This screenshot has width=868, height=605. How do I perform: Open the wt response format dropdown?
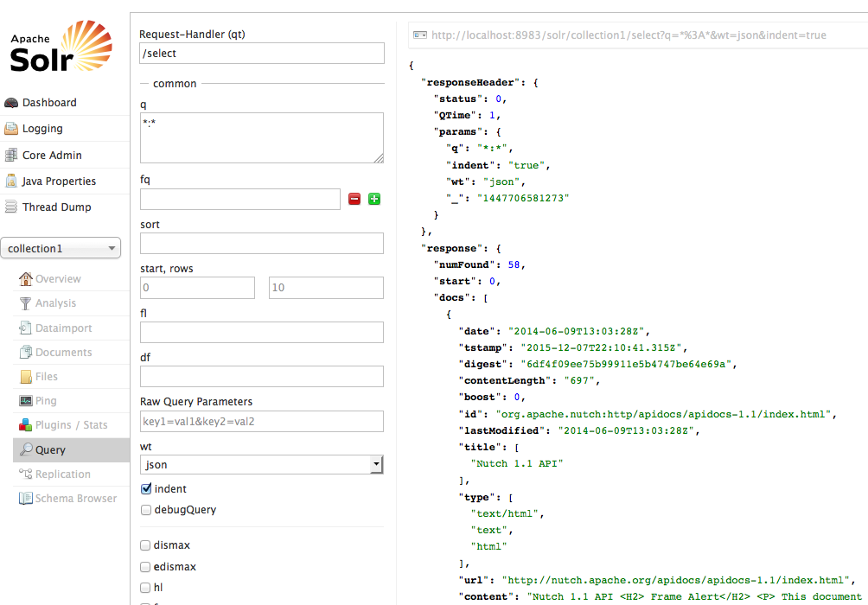point(261,464)
